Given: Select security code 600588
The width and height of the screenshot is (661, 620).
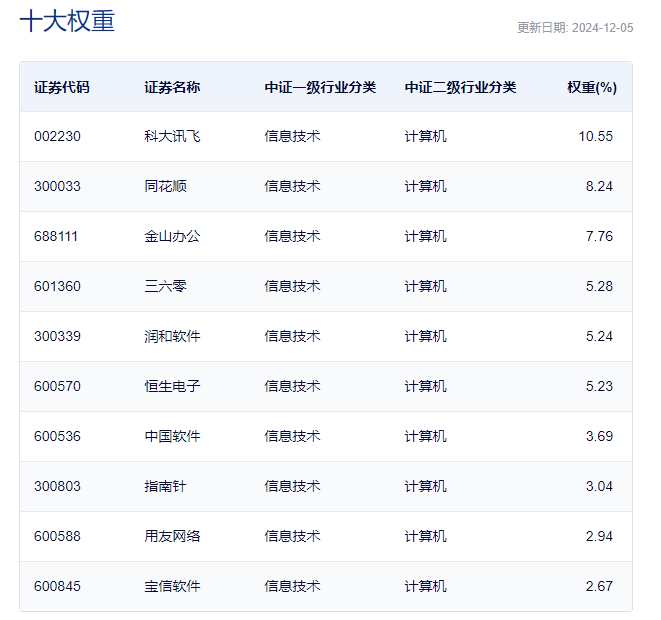Looking at the screenshot, I should (57, 537).
